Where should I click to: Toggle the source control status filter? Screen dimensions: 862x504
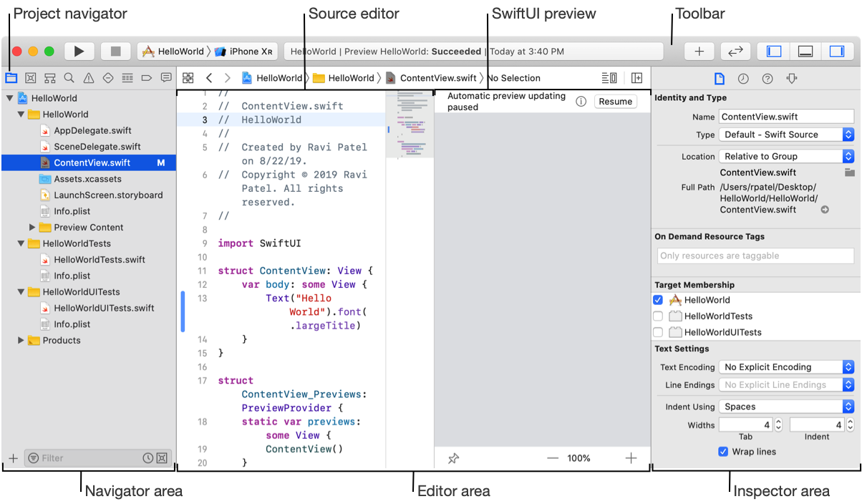pos(162,458)
